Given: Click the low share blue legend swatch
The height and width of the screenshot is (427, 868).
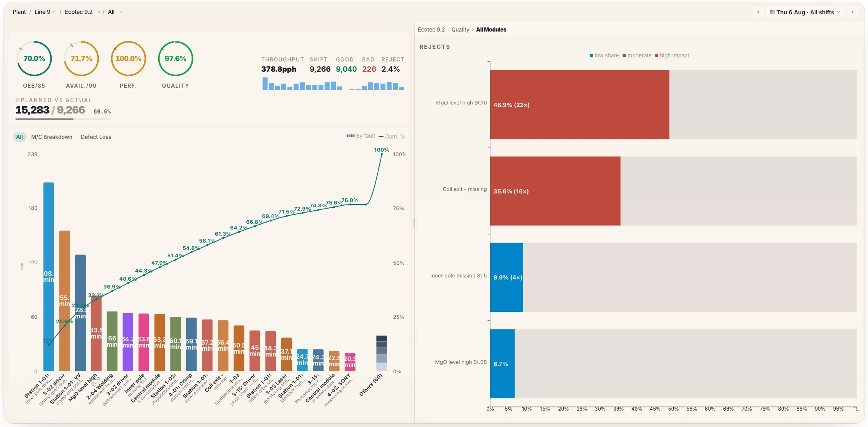Looking at the screenshot, I should 591,55.
